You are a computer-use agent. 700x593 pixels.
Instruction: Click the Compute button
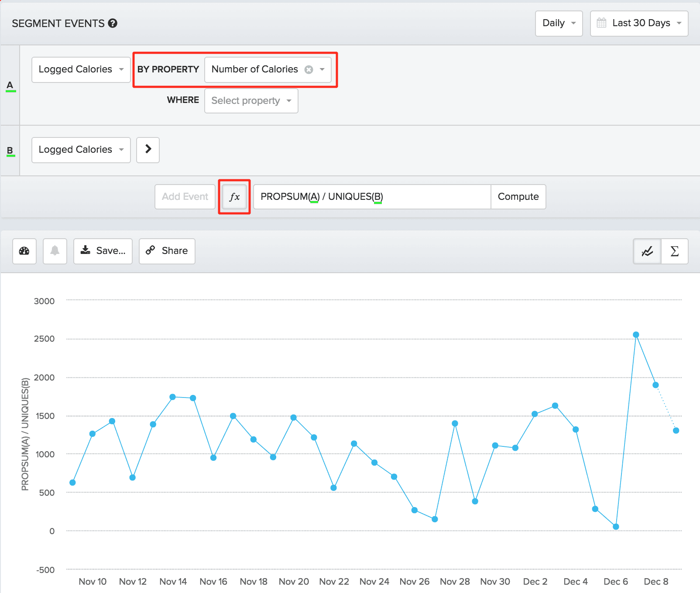pos(518,197)
